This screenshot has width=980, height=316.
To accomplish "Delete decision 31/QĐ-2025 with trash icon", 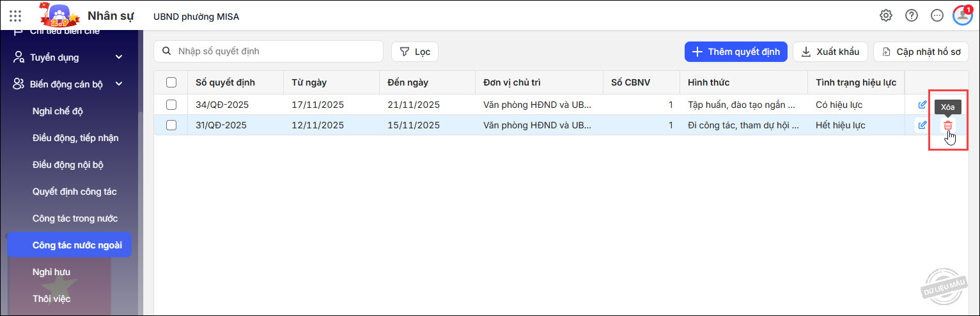I will click(948, 126).
